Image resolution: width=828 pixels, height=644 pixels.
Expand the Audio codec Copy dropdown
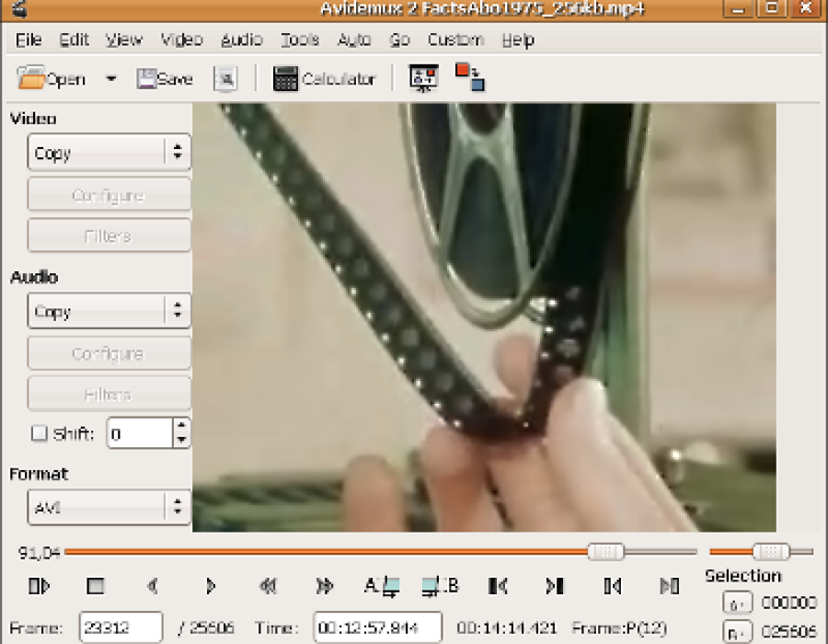(x=109, y=310)
